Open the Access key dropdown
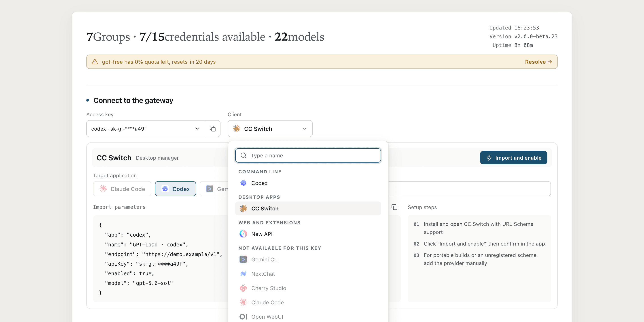 (x=146, y=129)
